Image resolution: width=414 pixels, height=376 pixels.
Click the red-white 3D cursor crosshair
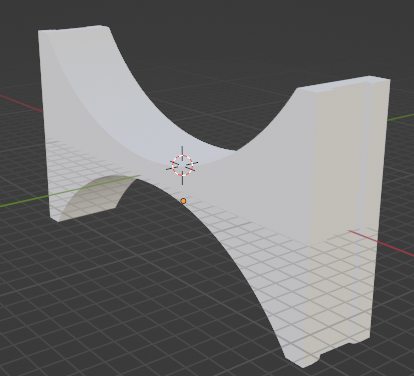182,165
